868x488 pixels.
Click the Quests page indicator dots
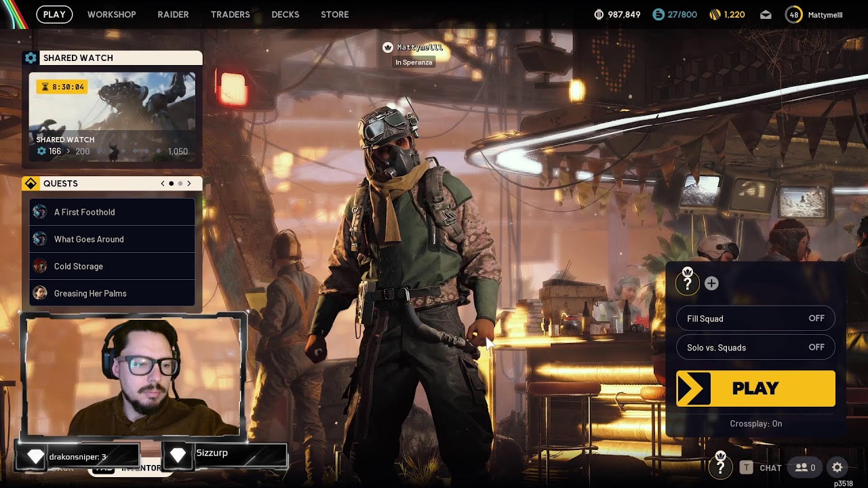pyautogui.click(x=176, y=184)
